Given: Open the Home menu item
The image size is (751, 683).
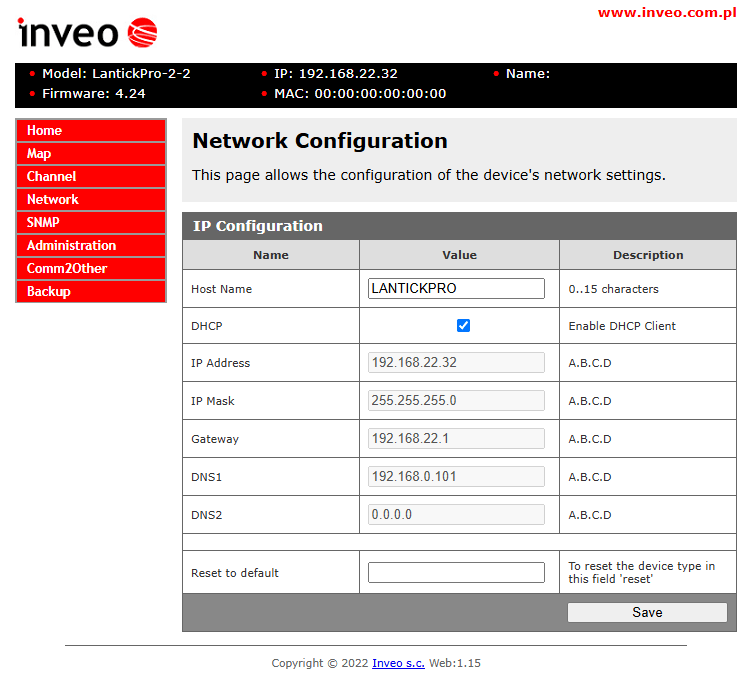Looking at the screenshot, I should coord(90,130).
